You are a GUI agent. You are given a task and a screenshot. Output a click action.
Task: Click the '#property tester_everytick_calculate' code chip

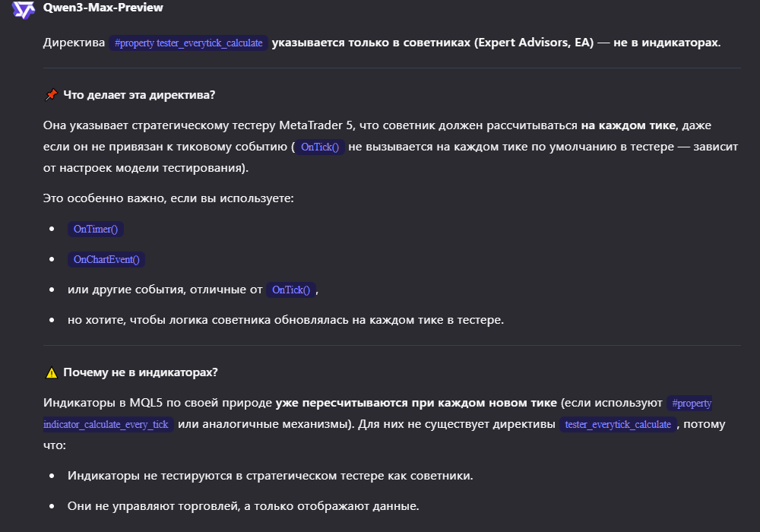[188, 43]
